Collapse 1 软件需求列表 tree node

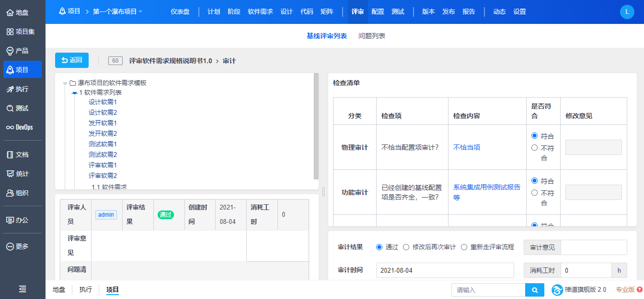pyautogui.click(x=74, y=93)
